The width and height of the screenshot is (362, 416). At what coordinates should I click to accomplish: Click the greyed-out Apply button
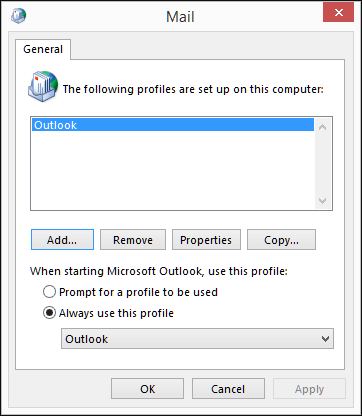point(309,389)
